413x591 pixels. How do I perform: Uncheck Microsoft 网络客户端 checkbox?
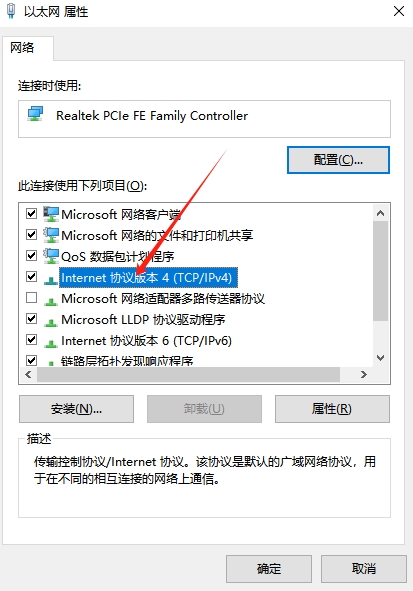tap(31, 214)
